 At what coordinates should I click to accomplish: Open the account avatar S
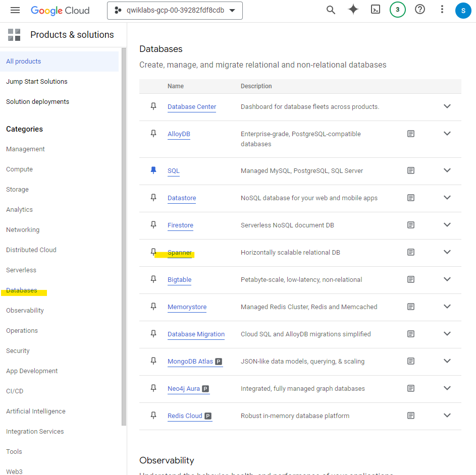pos(463,11)
